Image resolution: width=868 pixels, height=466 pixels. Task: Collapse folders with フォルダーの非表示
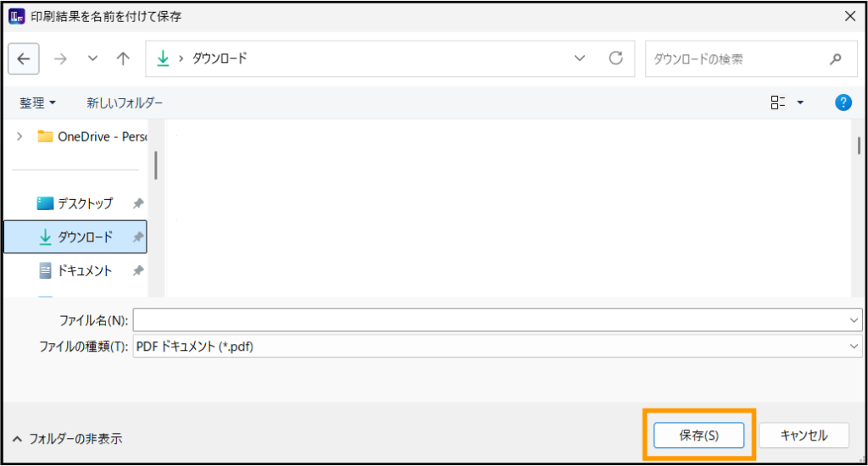point(68,439)
